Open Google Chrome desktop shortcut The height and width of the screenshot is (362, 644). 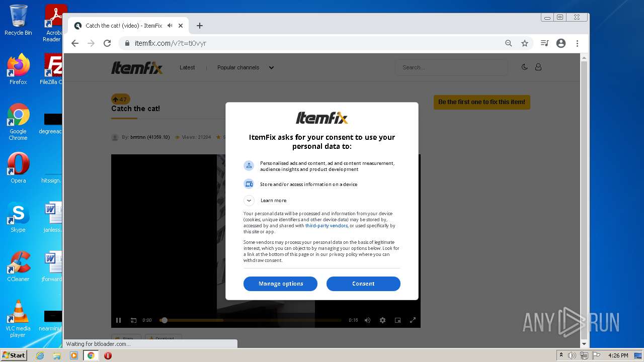tap(18, 122)
